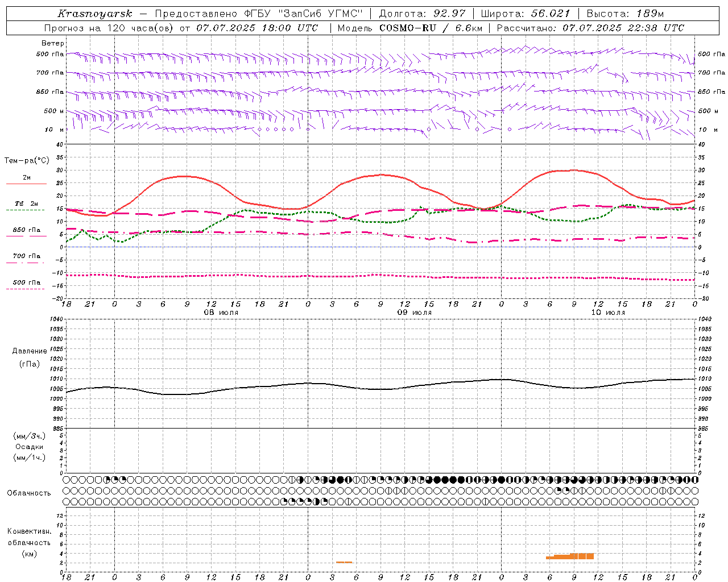Select the 'Модель COSMO-RU / 6.6км' model label
Screen dimensions: 728x582
(409, 28)
